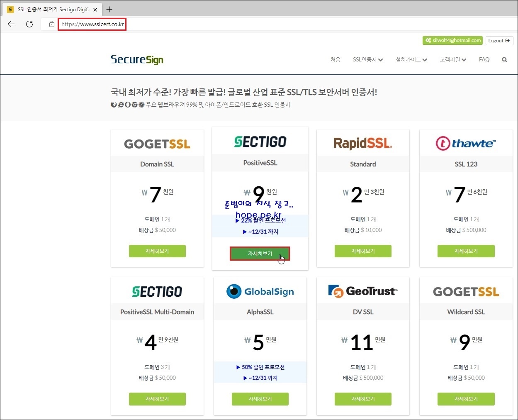518x420 pixels.
Task: Click 자세히보기 under Wildcard SSL
Action: pyautogui.click(x=466, y=399)
